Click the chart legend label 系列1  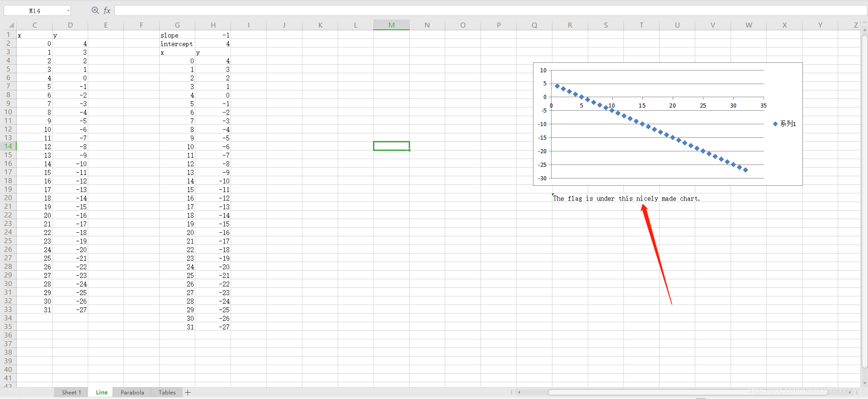pos(788,124)
